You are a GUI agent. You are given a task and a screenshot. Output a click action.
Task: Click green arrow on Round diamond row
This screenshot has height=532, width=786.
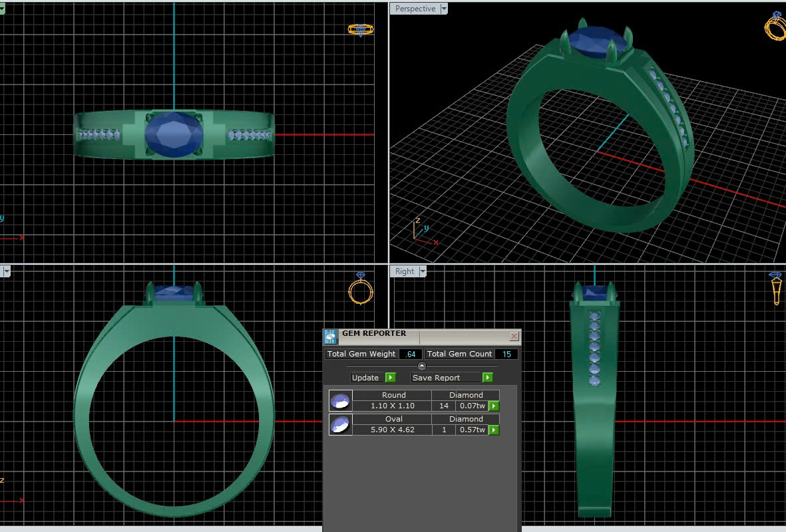pos(494,406)
